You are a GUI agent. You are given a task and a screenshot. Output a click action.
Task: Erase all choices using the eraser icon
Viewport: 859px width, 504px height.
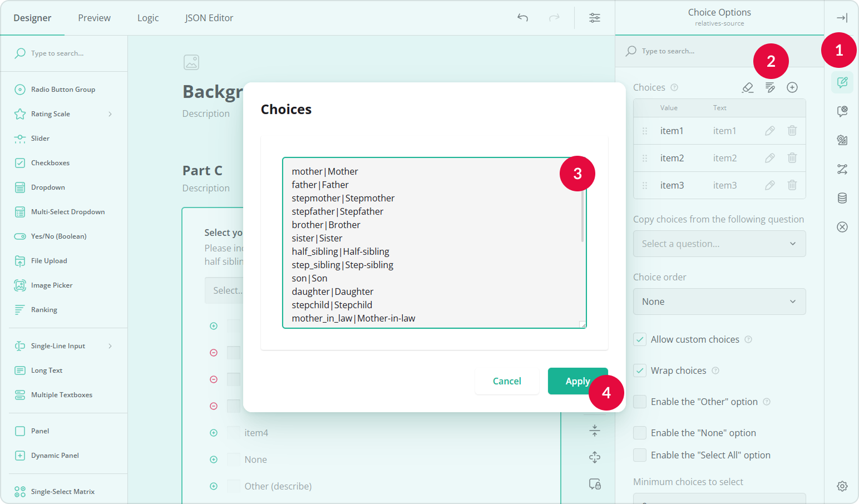pos(747,87)
